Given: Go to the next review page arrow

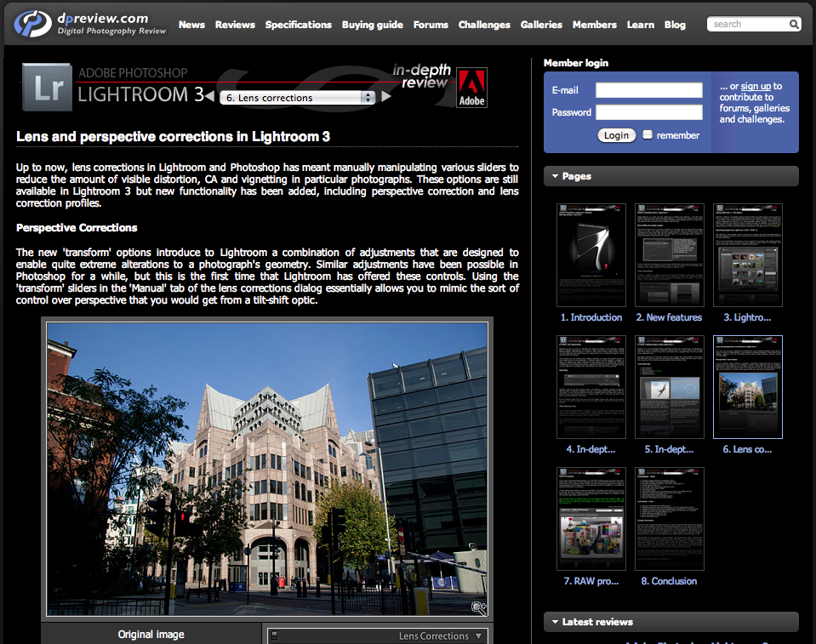Looking at the screenshot, I should [x=386, y=96].
